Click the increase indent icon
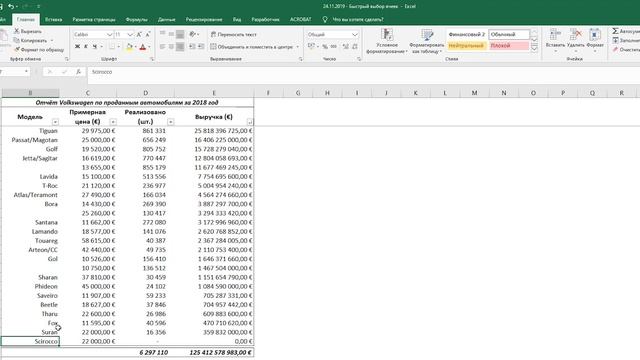Screen dimensions: 640x360 pyautogui.click(x=201, y=47)
